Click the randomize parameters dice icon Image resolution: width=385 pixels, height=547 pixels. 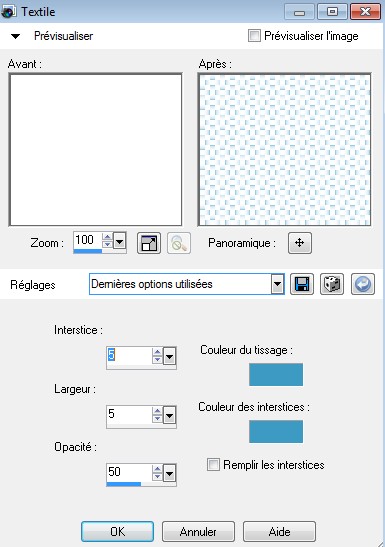(332, 284)
